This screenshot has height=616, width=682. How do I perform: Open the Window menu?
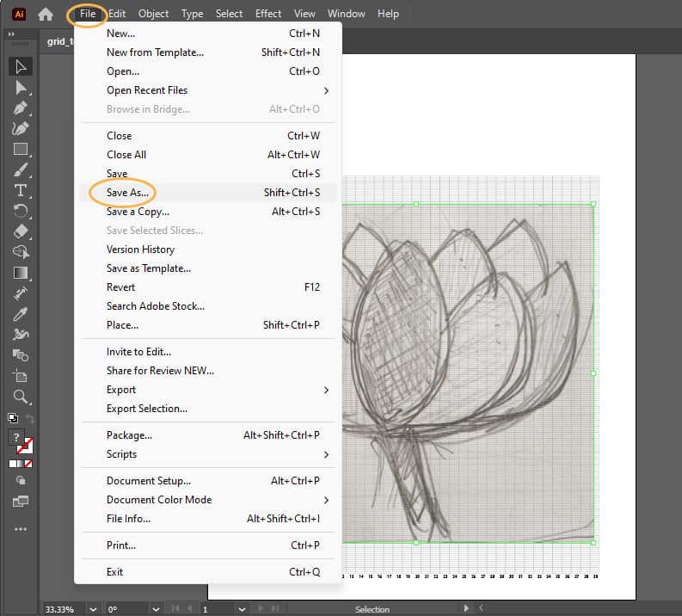click(x=346, y=14)
